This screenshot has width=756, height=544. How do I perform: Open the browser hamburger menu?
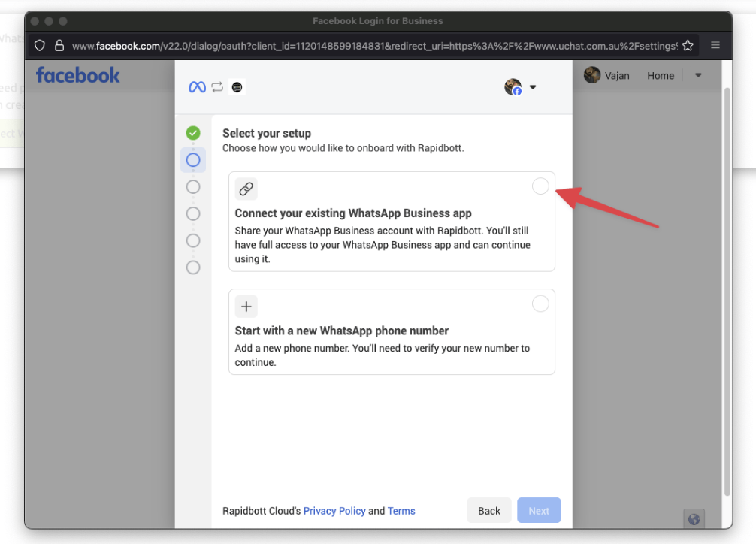pos(715,46)
